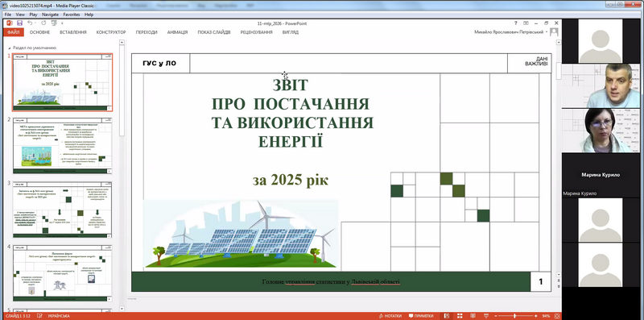Open the ПОКАЗ СЛАЙДІВ ribbon tab
This screenshot has width=644, height=320.
tap(214, 32)
